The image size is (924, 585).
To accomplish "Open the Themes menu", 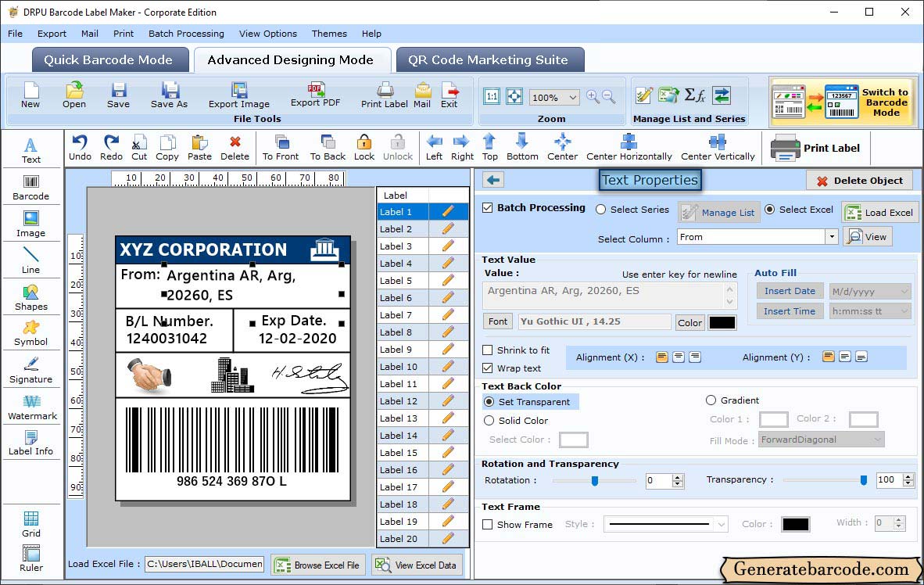I will point(329,34).
